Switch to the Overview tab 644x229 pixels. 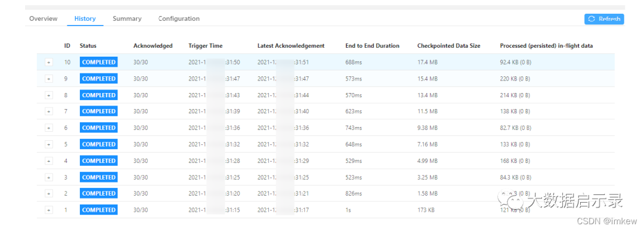point(44,18)
